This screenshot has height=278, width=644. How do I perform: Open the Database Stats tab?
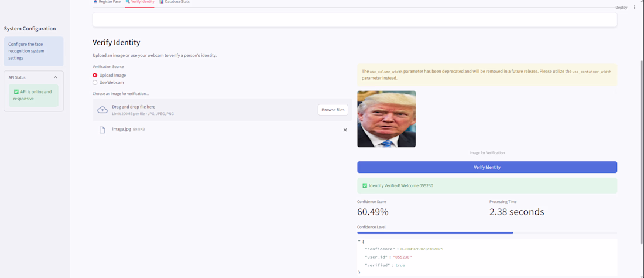(174, 2)
